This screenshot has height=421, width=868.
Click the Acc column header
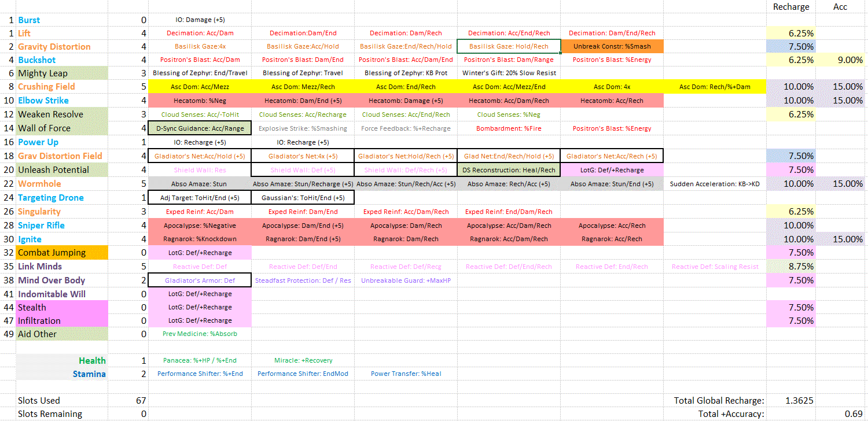(x=840, y=7)
